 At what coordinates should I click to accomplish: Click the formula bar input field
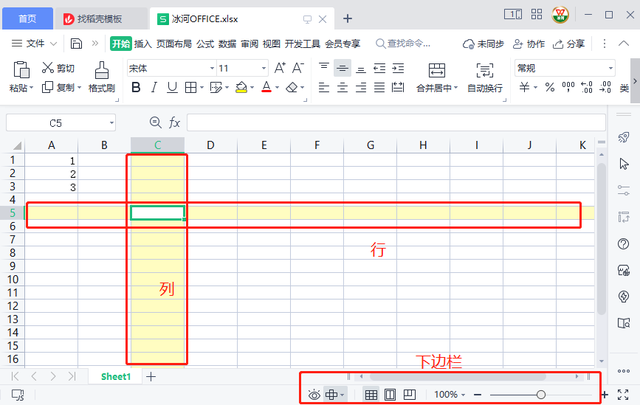point(396,122)
